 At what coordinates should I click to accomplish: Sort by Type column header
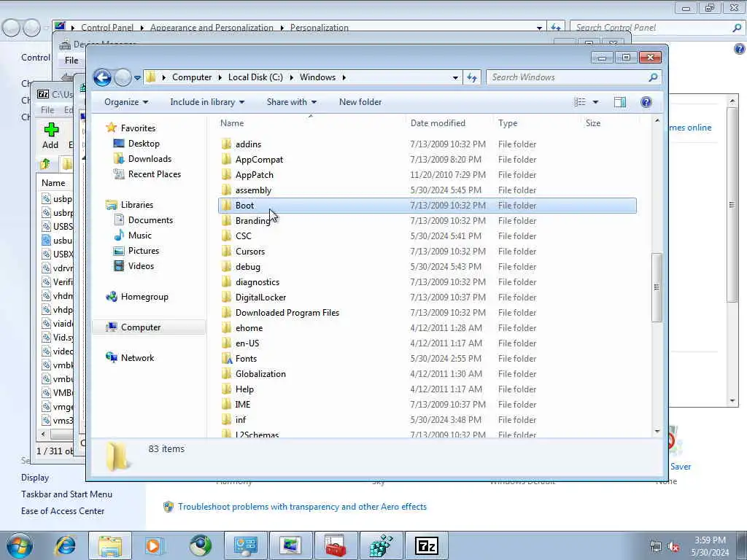tap(508, 122)
